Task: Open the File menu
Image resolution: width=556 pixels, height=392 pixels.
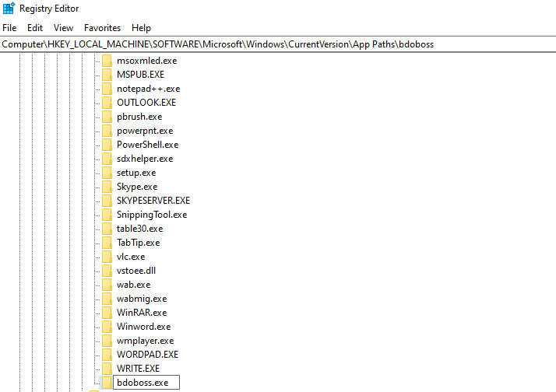Action: click(9, 28)
